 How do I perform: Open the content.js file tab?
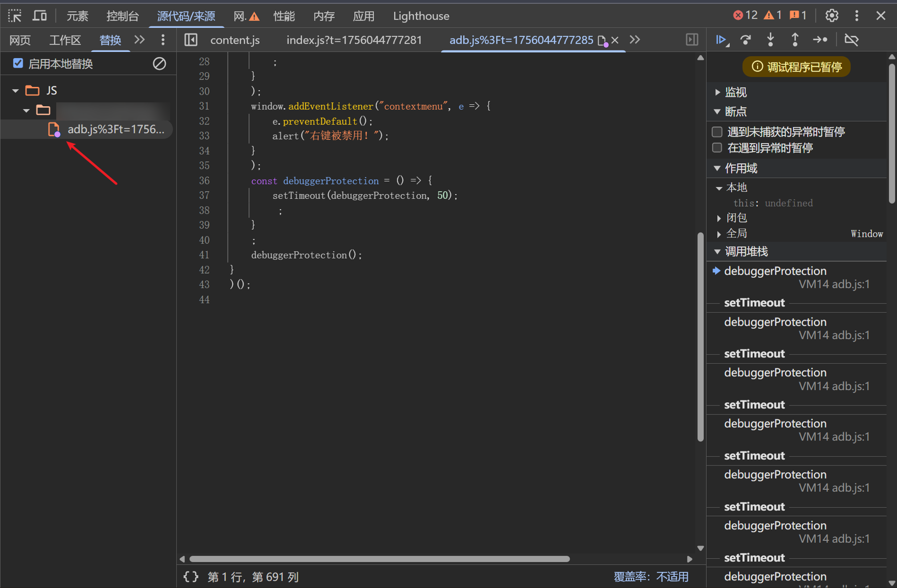(235, 40)
